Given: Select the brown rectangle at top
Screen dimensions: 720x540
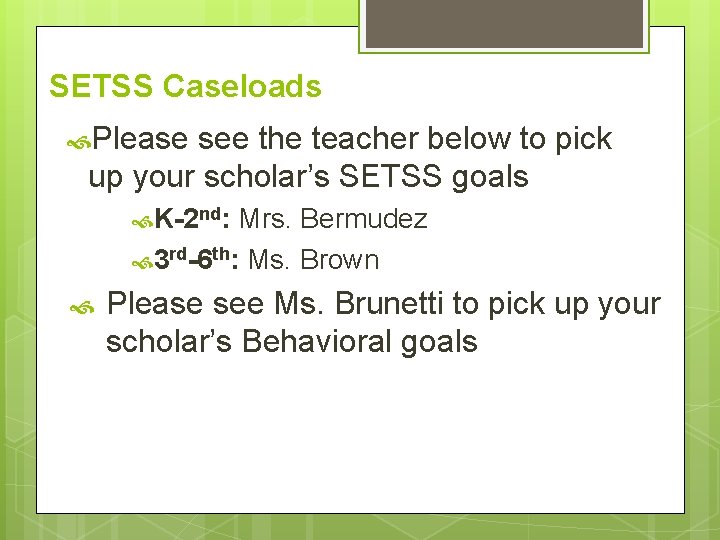Looking at the screenshot, I should pyautogui.click(x=504, y=23).
